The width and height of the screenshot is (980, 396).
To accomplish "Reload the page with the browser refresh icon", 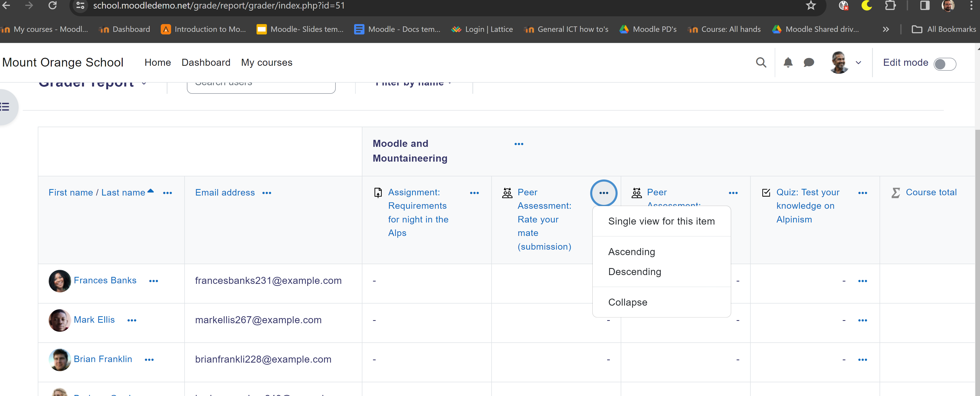I will coord(53,5).
